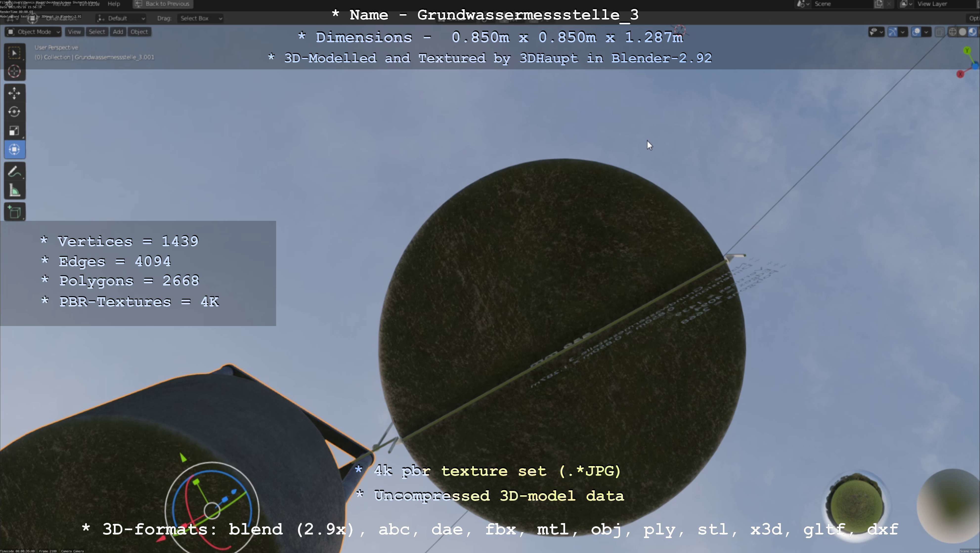Click the Back to Previous screen icon
The height and width of the screenshot is (553, 980).
pyautogui.click(x=138, y=4)
